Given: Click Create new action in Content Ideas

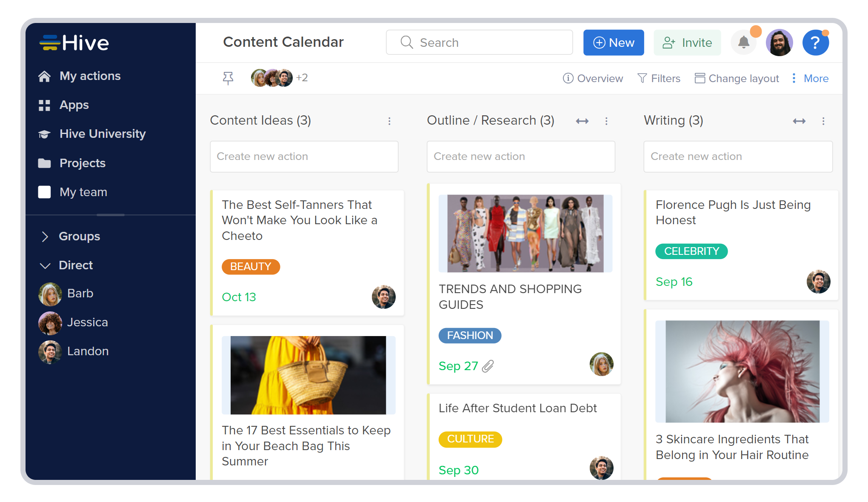Looking at the screenshot, I should tap(304, 157).
